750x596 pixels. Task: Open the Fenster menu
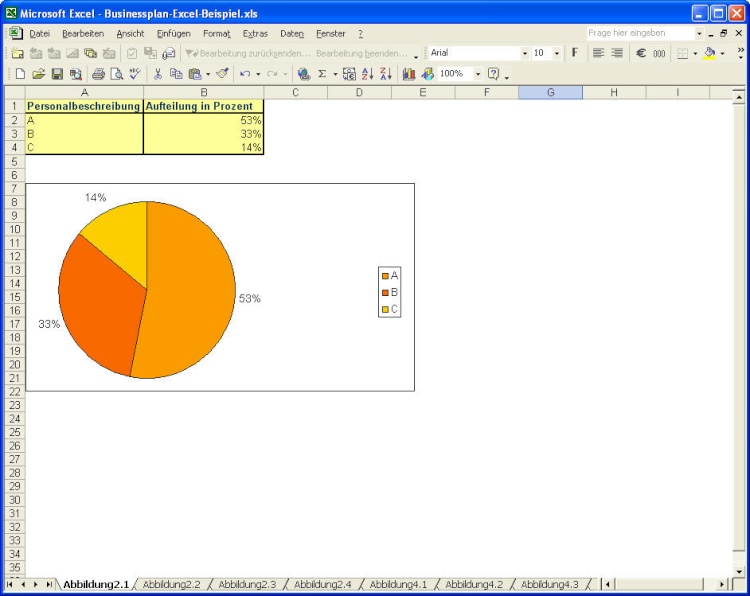[331, 33]
